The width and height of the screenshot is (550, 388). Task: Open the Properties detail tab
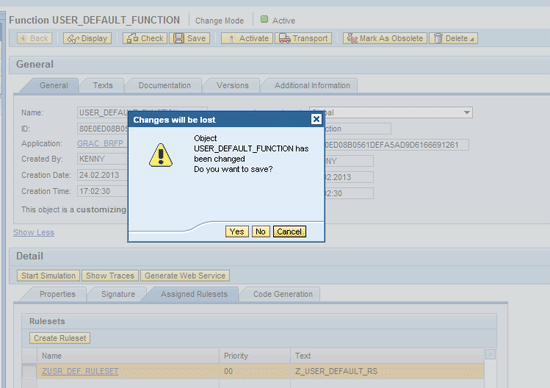(x=57, y=294)
